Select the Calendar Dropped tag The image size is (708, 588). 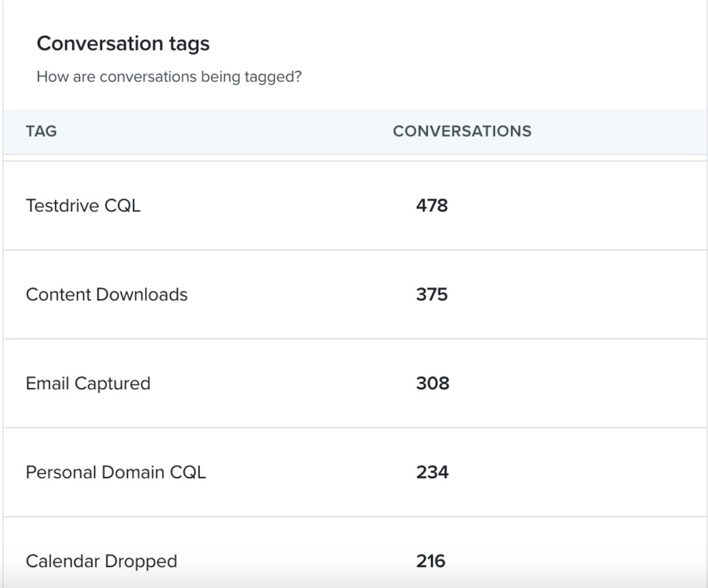coord(101,561)
